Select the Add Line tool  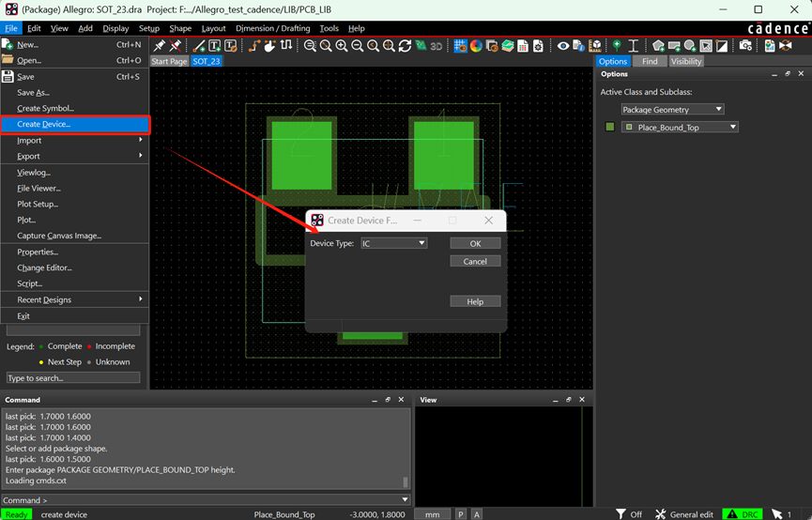click(x=198, y=46)
